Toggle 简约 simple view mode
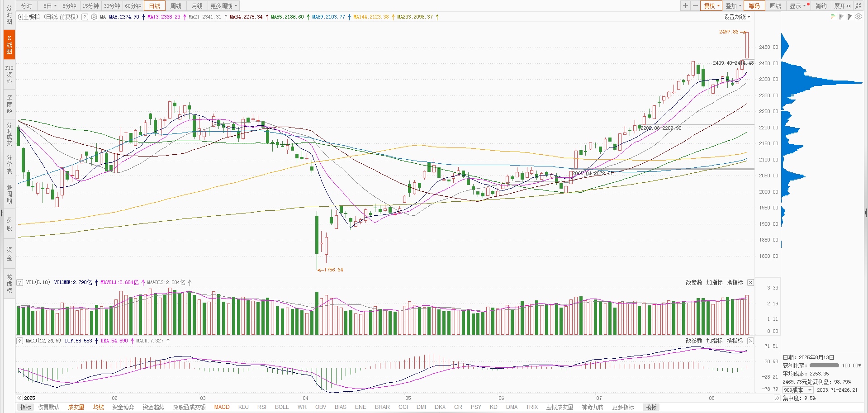The image size is (868, 413). point(821,6)
